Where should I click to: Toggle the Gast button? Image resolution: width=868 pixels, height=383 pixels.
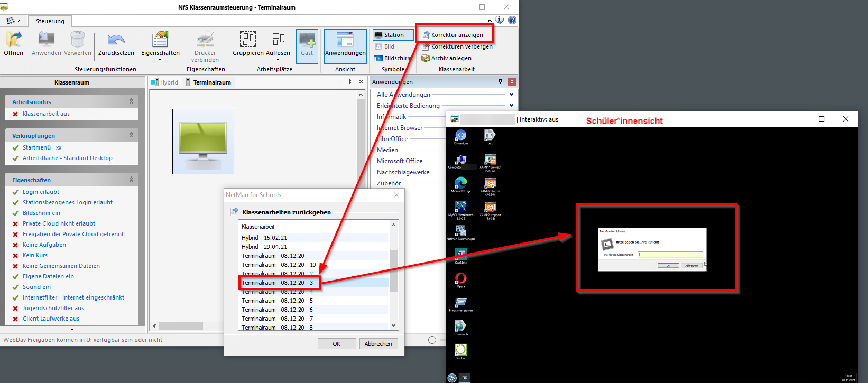click(307, 45)
